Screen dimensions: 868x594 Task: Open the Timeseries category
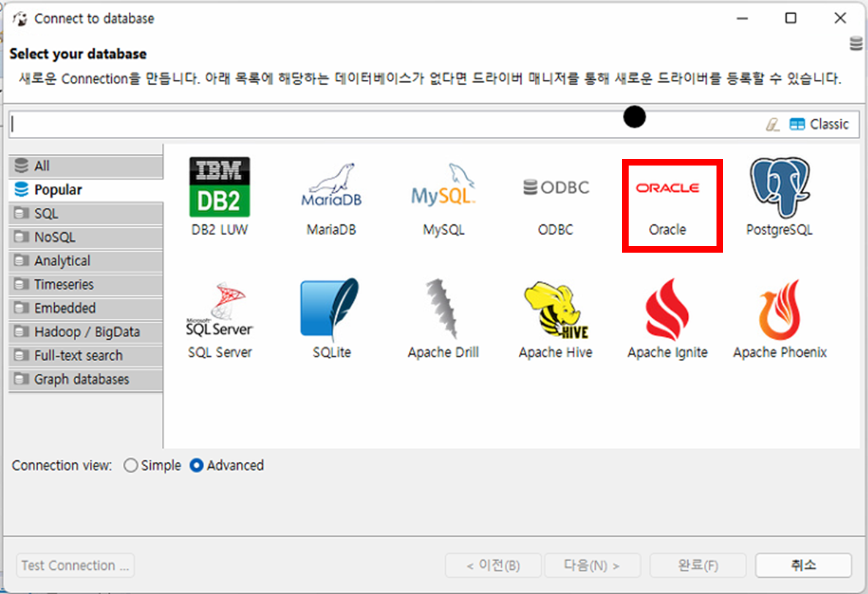[86, 284]
